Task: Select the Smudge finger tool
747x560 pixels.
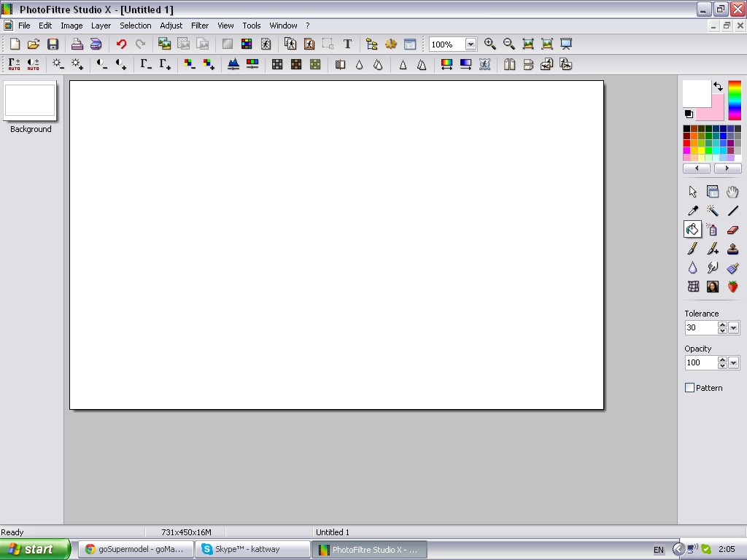Action: pos(712,268)
